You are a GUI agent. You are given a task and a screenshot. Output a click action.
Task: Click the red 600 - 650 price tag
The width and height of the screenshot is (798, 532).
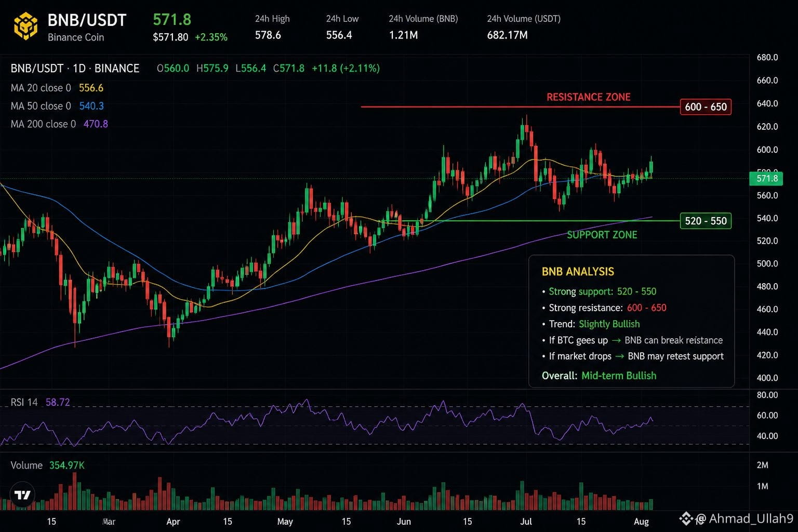706,107
